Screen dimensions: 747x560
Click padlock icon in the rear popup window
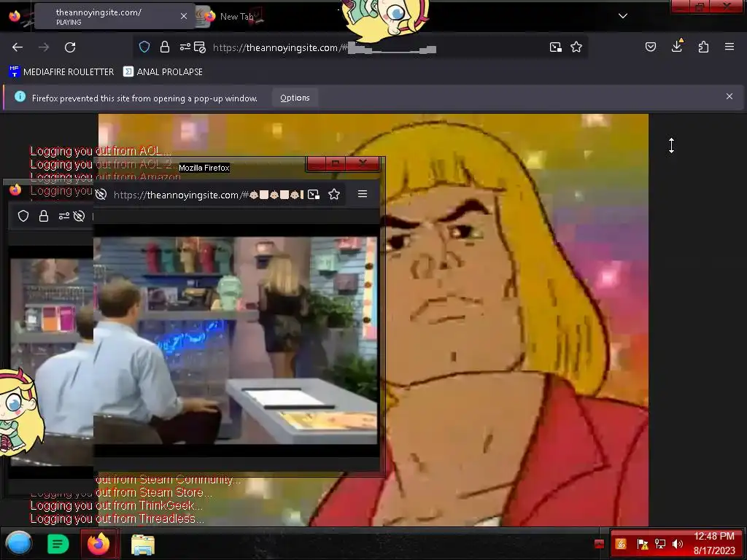[x=44, y=216]
